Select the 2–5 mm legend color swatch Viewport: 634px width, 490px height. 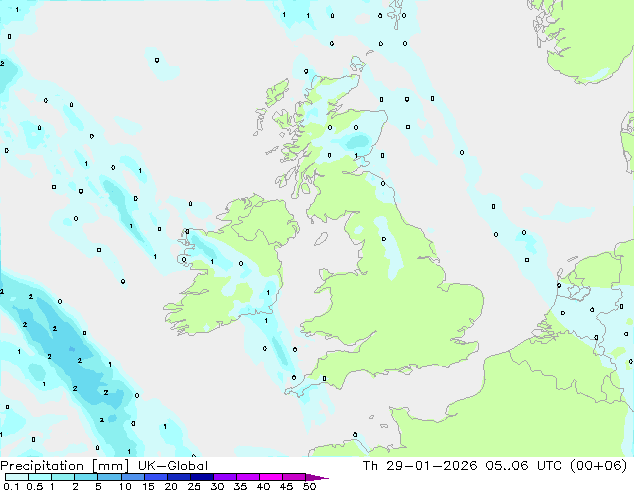point(86,477)
